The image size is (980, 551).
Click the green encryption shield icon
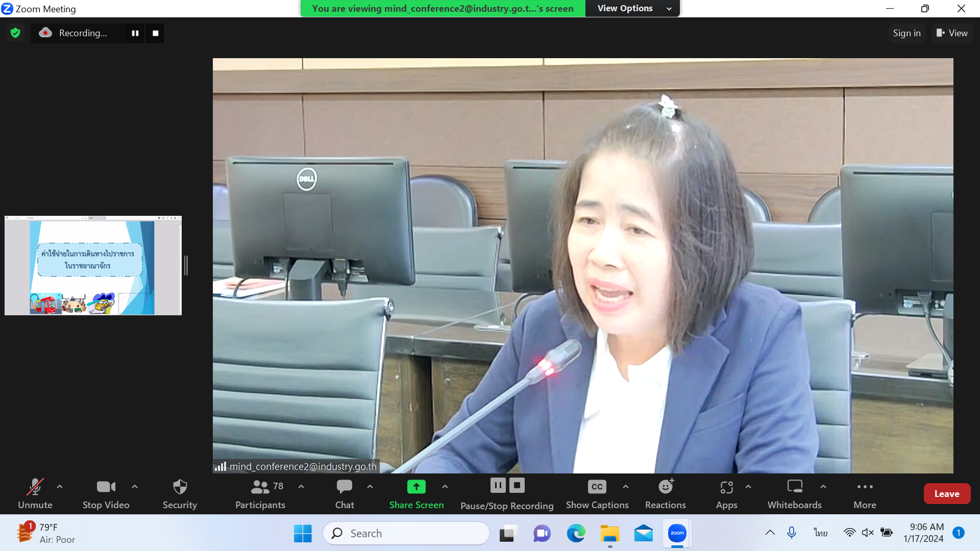click(x=15, y=33)
